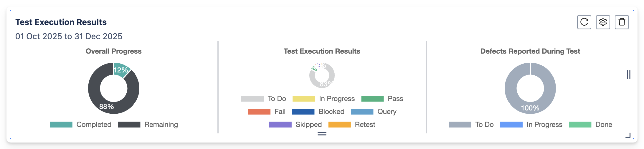The image size is (644, 149).
Task: Click the yellow In Progress legend swatch
Action: coord(303,99)
